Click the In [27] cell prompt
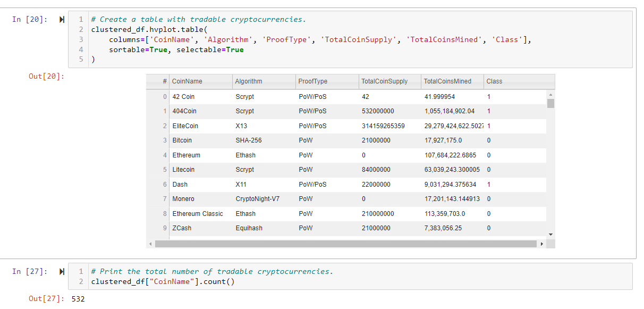This screenshot has width=644, height=309. point(30,272)
